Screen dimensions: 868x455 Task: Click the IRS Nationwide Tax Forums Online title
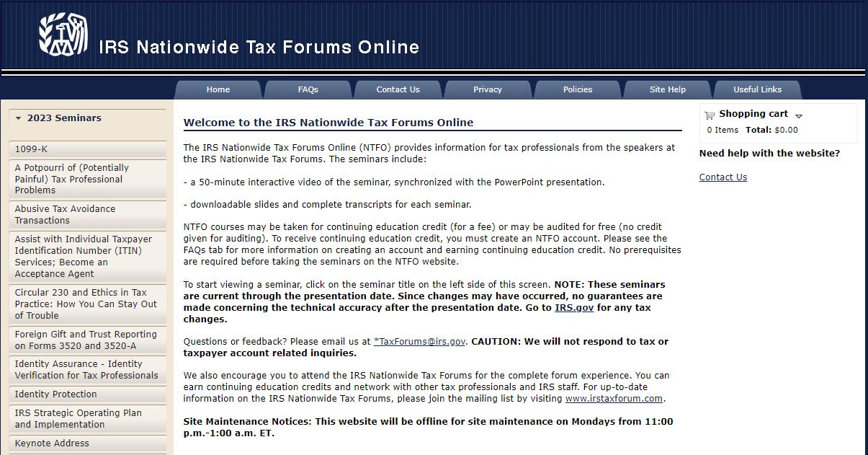click(259, 48)
